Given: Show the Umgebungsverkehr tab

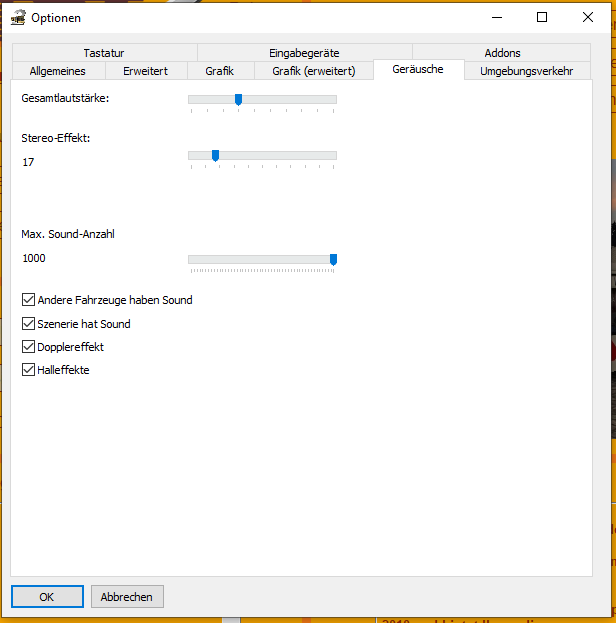Looking at the screenshot, I should 526,71.
